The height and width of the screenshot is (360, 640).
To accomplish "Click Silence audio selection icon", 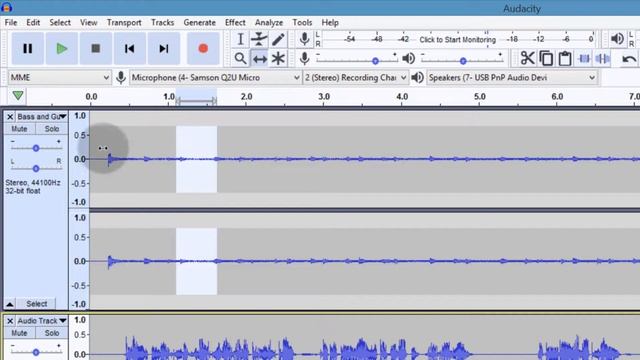I will tap(603, 58).
